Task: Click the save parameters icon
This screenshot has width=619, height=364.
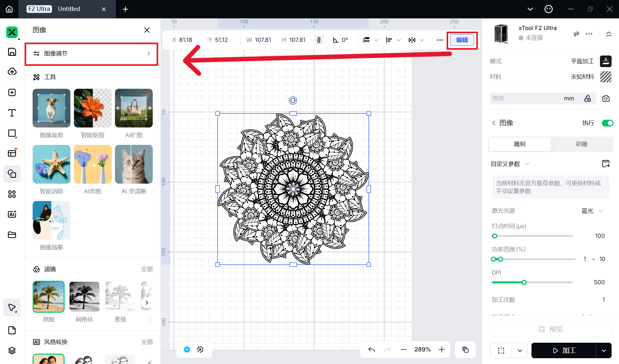Action: pos(606,164)
